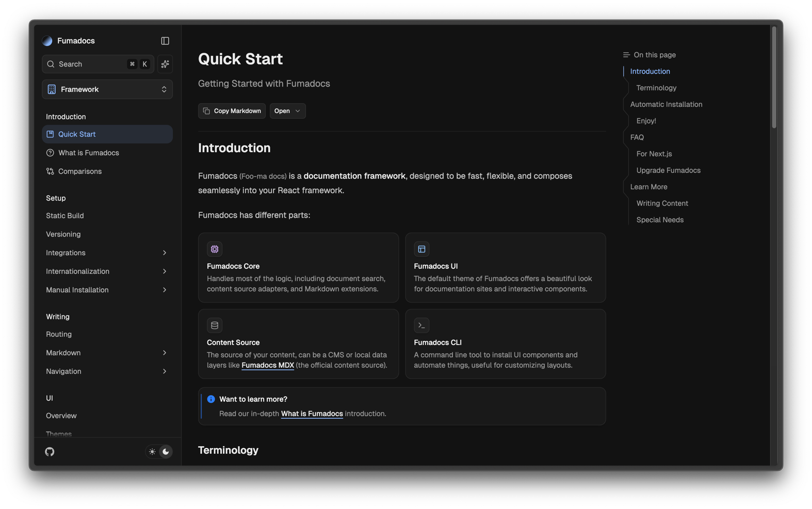
Task: Open the Framework selector dropdown
Action: 107,89
